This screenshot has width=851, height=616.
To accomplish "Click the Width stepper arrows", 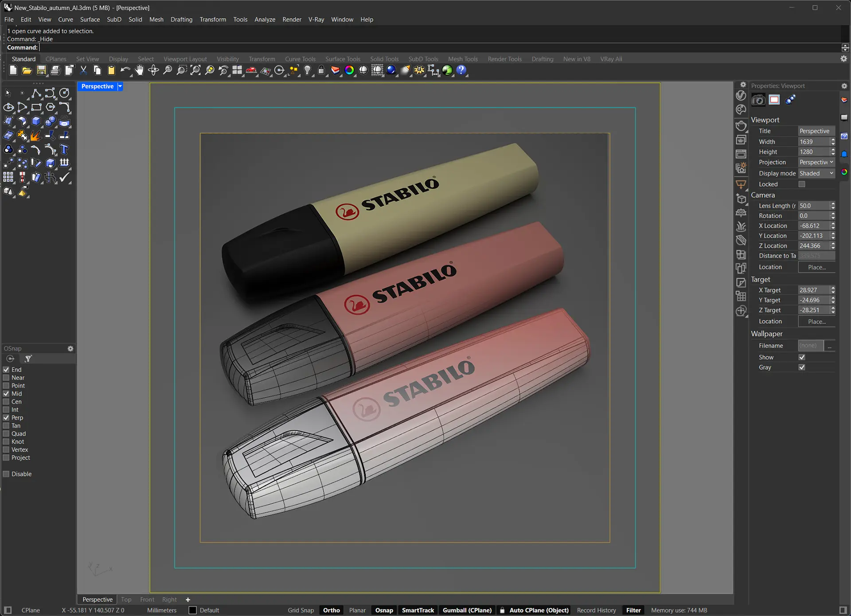I will pos(833,142).
